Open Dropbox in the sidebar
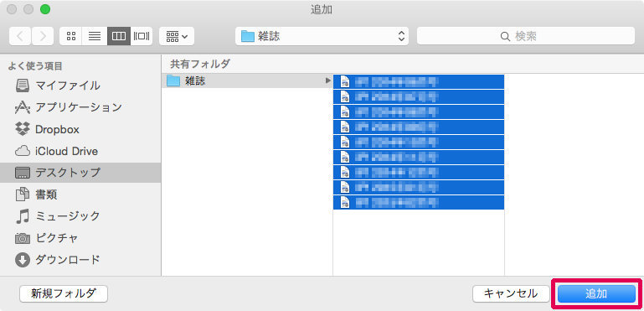 point(80,130)
